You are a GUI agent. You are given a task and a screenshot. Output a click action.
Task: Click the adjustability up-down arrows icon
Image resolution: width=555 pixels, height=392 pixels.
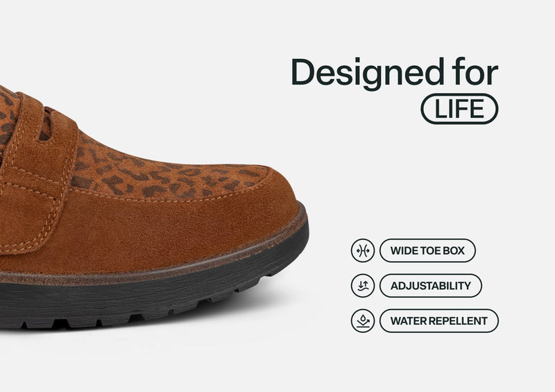pos(362,285)
